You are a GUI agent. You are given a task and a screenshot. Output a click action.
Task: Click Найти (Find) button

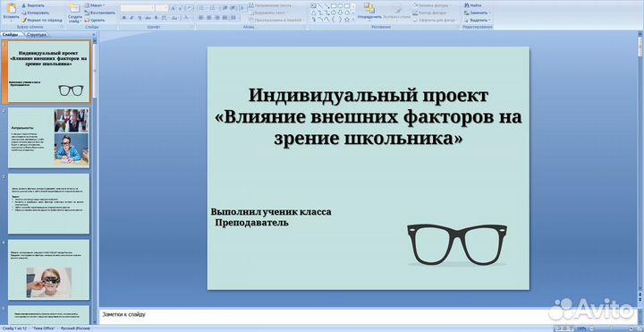click(x=473, y=5)
